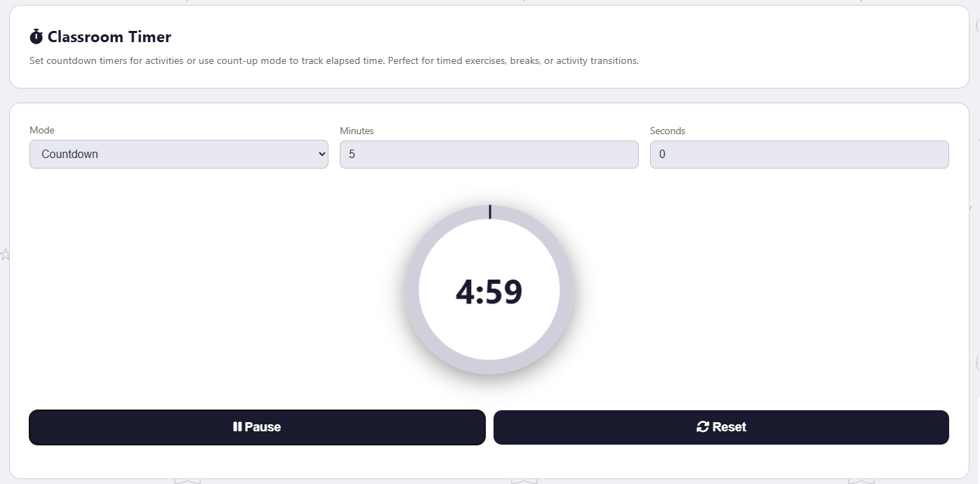Click the white center of timer circle
The image size is (980, 484).
pos(489,330)
